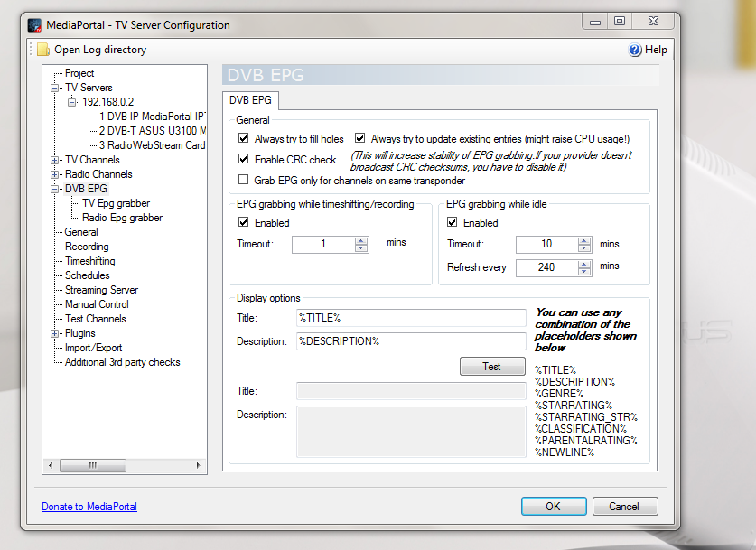Decrease 'Refresh every' value with down arrow

click(x=584, y=271)
